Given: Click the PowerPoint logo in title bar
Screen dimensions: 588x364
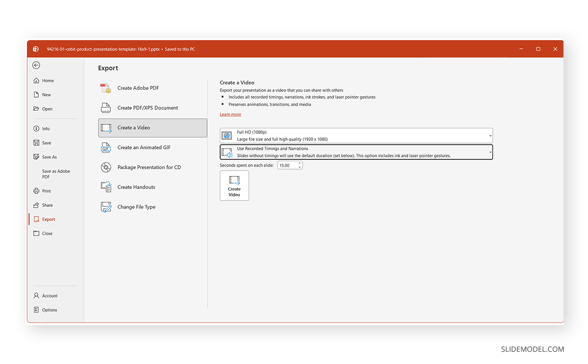Looking at the screenshot, I should (x=36, y=49).
